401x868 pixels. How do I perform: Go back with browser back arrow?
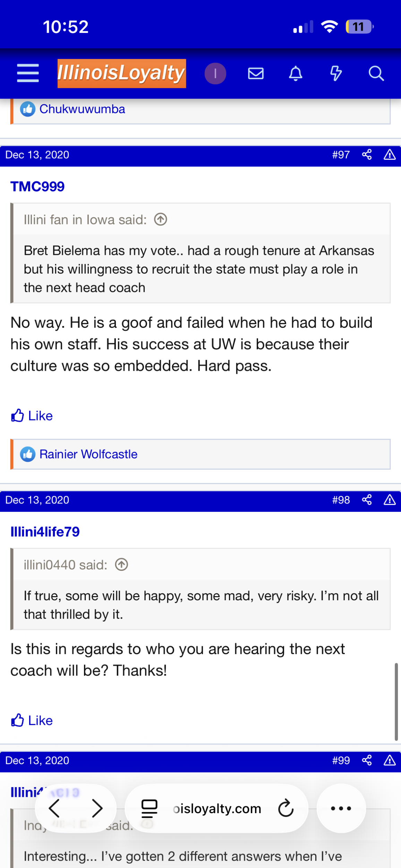(x=54, y=808)
